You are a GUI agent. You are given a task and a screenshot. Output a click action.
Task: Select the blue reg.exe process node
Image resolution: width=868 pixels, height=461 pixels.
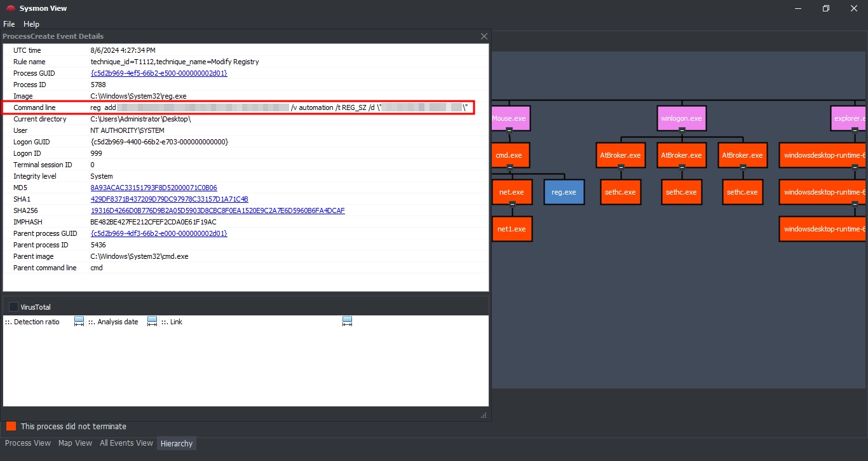pos(564,192)
